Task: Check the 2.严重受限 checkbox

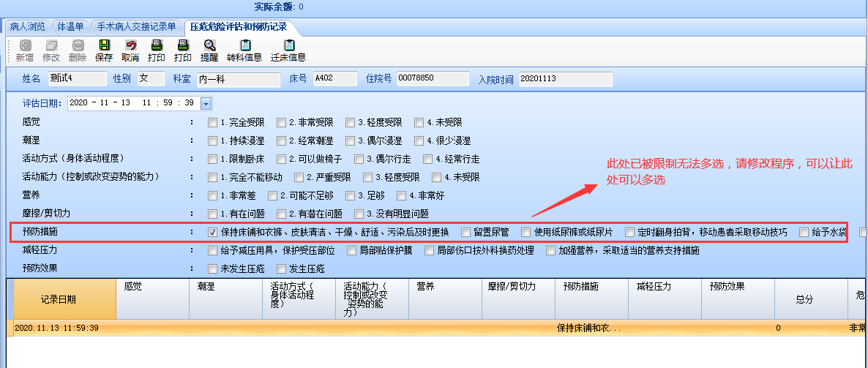Action: click(299, 177)
